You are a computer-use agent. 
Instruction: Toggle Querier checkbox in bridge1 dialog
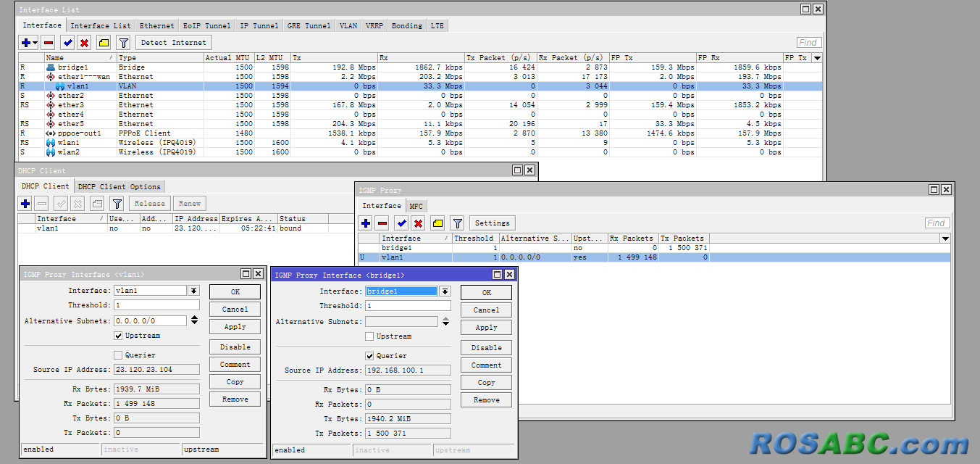coord(369,356)
